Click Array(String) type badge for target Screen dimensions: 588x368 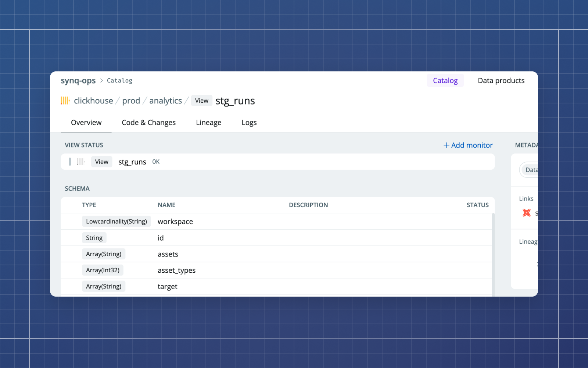(x=104, y=286)
